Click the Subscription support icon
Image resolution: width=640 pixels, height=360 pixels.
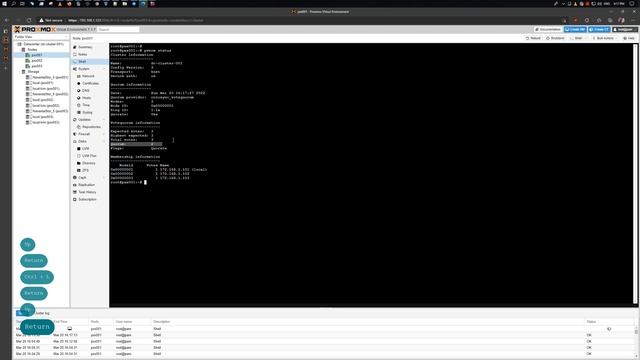tap(75, 200)
